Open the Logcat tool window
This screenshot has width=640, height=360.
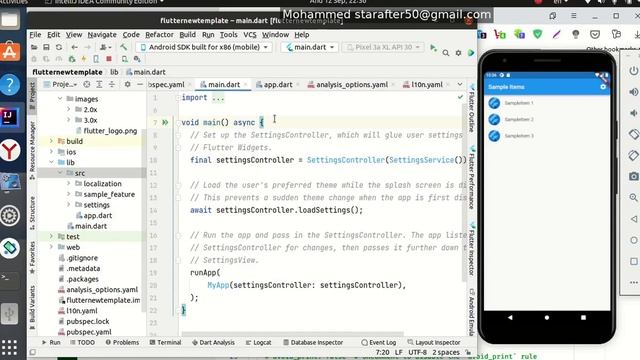258,342
